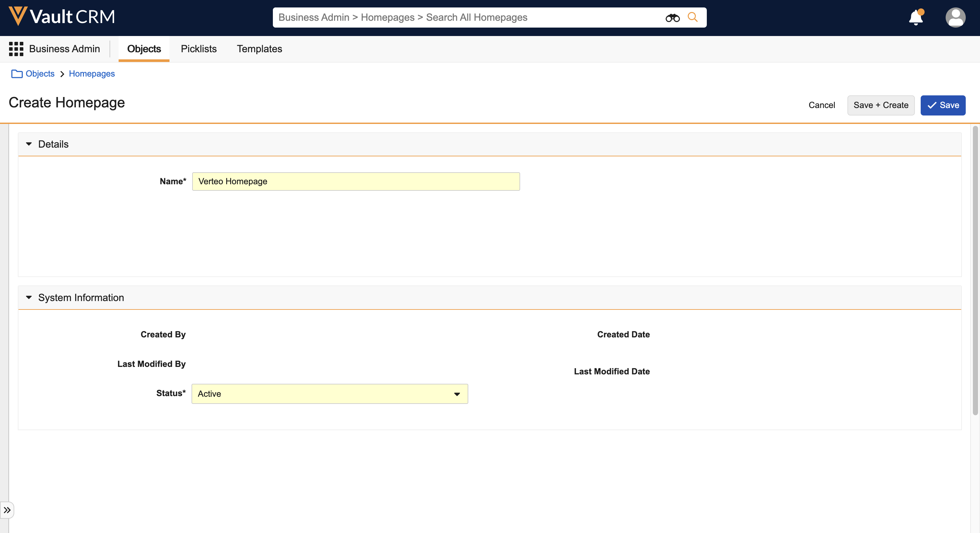Open the app switcher grid icon
Screen dimensions: 980x533
[x=16, y=49]
